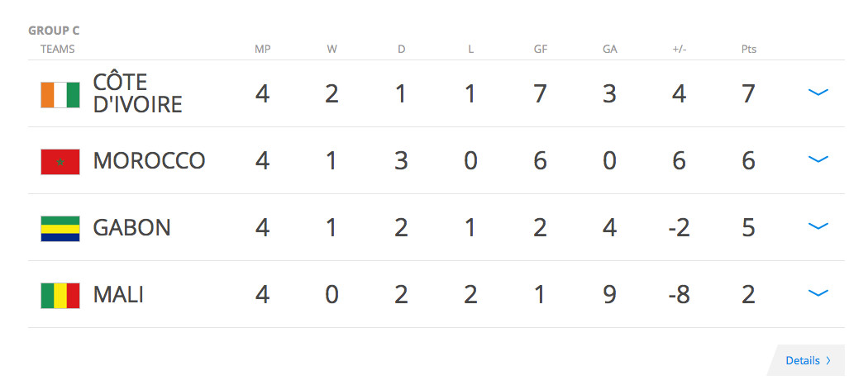Expand the Gabon row chevron
The image size is (868, 385).
pos(818,226)
